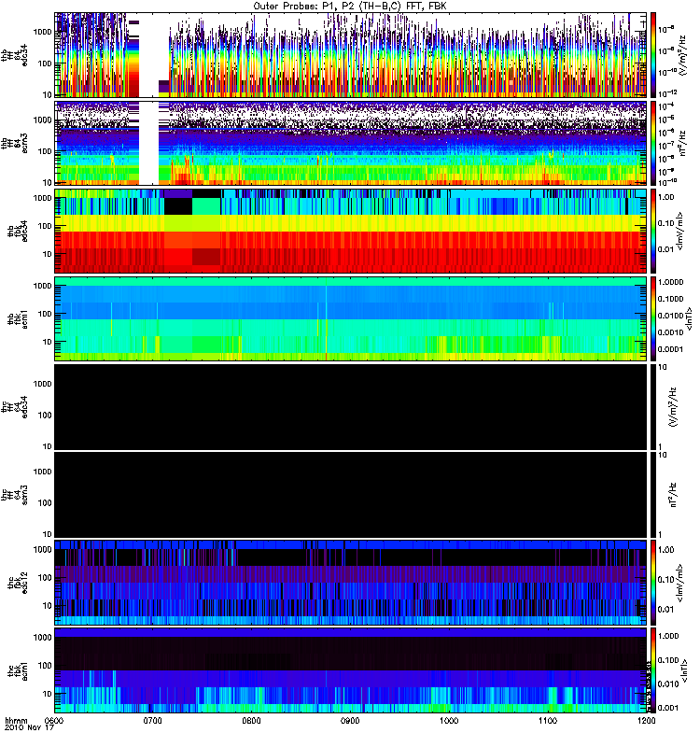Click the nT²/Hz unit label of thb scm3 color bar
The width and height of the screenshot is (700, 747).
[x=682, y=145]
